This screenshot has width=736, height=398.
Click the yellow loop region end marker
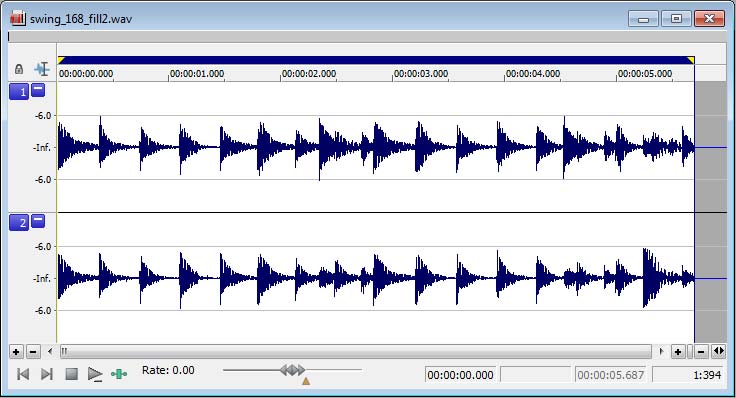point(691,60)
